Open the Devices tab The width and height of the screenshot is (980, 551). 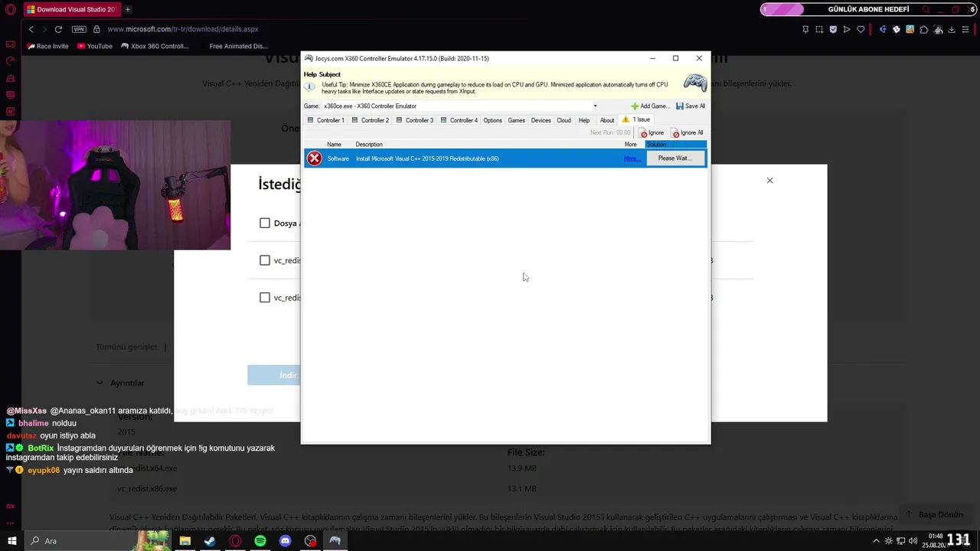[541, 120]
